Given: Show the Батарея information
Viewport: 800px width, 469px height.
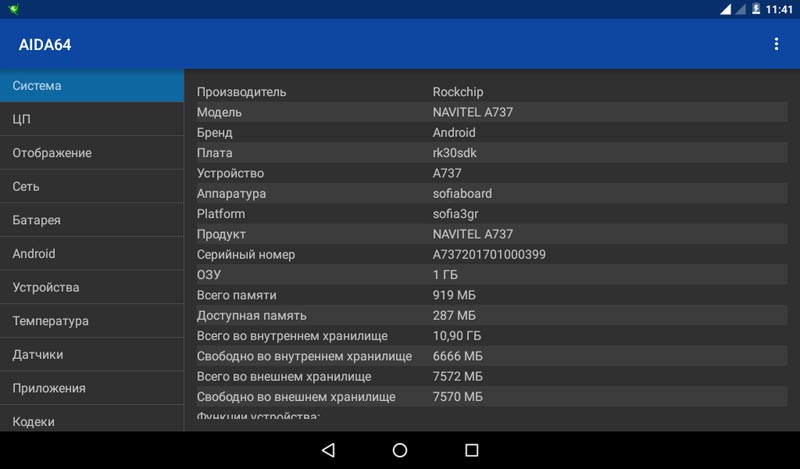Looking at the screenshot, I should (92, 220).
